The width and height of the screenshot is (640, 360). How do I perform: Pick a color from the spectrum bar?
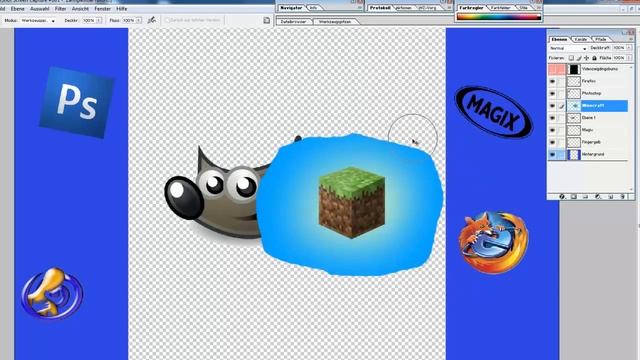(x=499, y=17)
